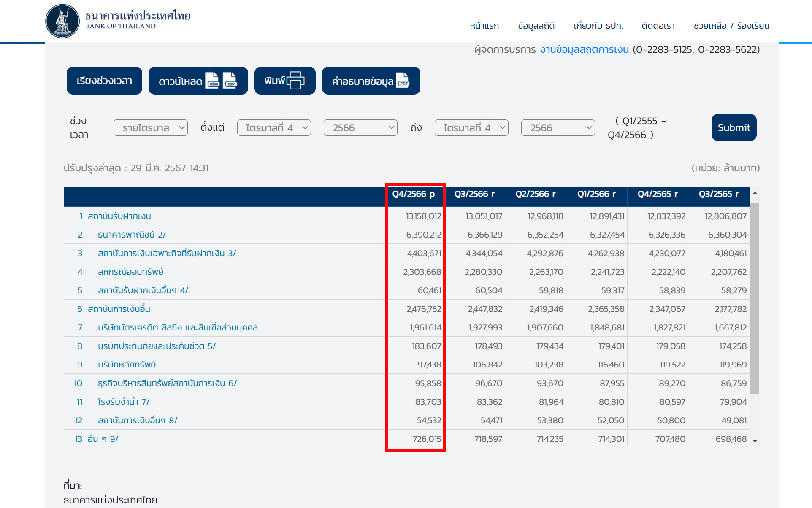This screenshot has width=812, height=508.
Task: Click the printer icon to print
Action: pos(295,81)
